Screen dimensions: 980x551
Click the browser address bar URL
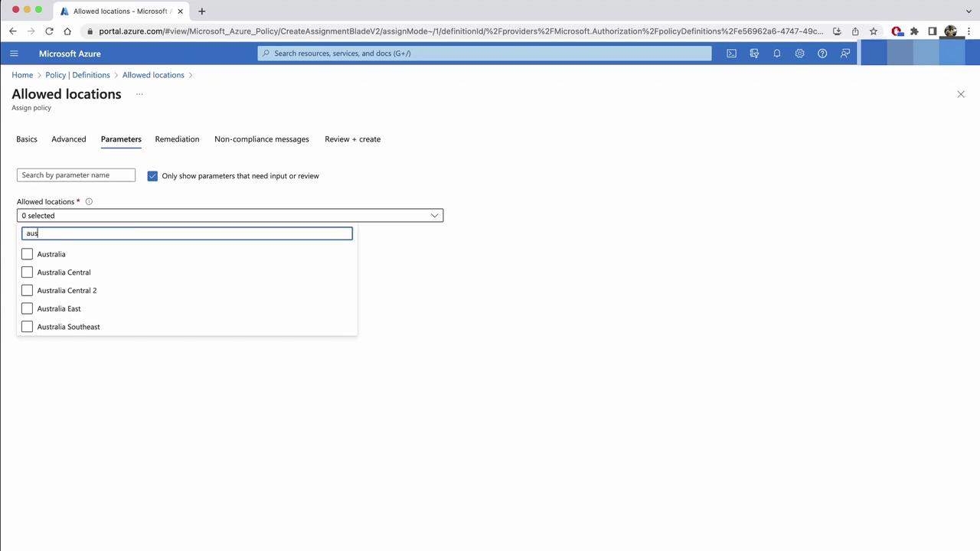pos(461,31)
